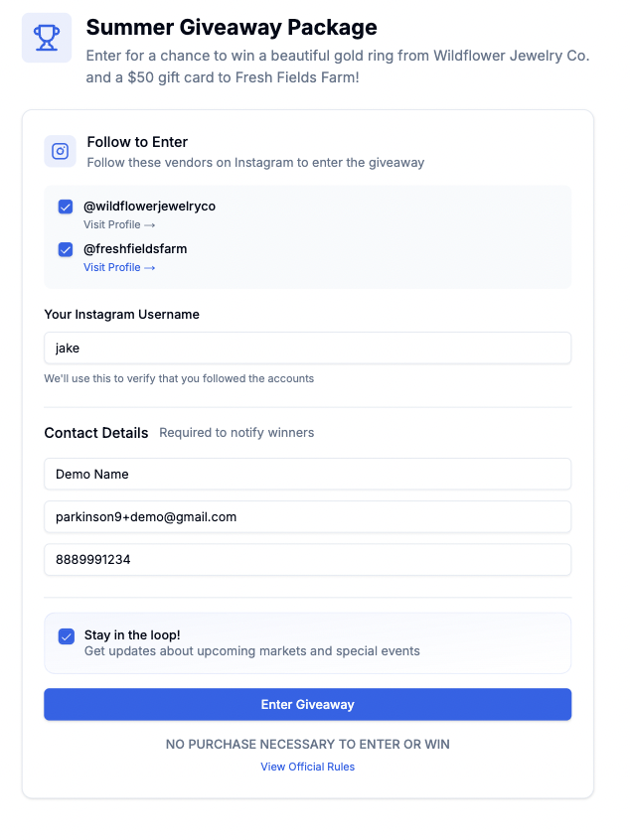
Task: Click the Demo Name input field
Action: [307, 474]
